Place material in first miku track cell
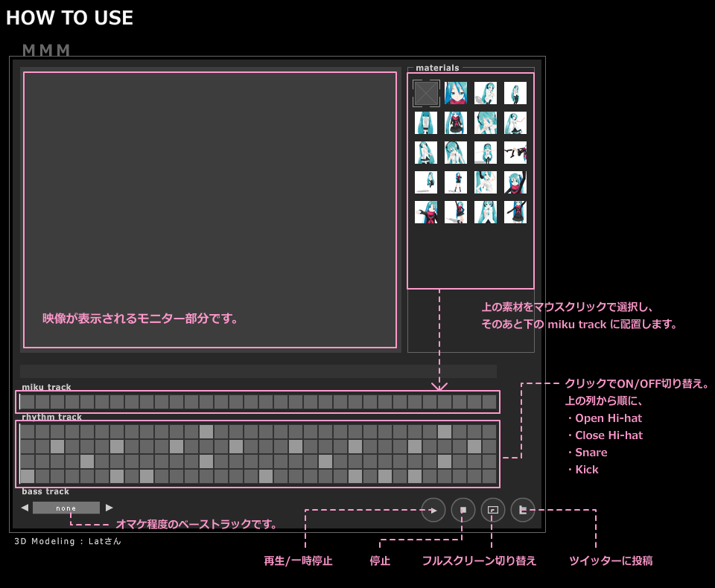This screenshot has height=588, width=715. click(28, 402)
